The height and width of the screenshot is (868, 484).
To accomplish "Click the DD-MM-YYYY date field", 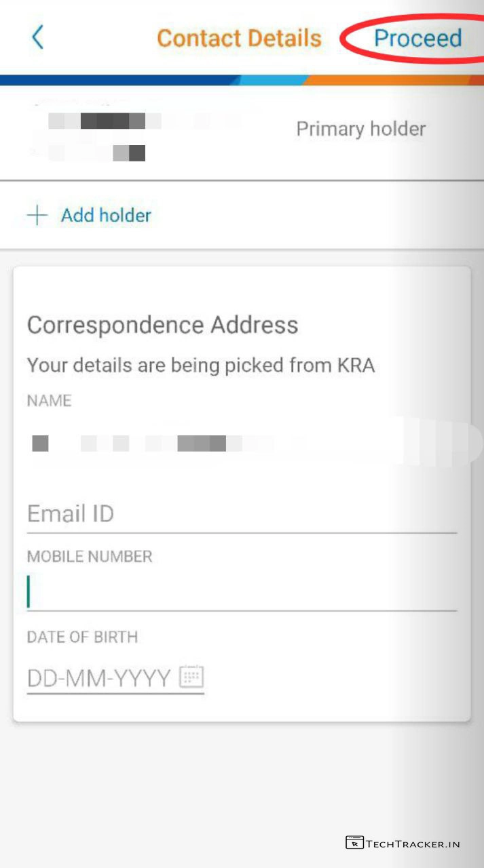I will click(x=99, y=677).
